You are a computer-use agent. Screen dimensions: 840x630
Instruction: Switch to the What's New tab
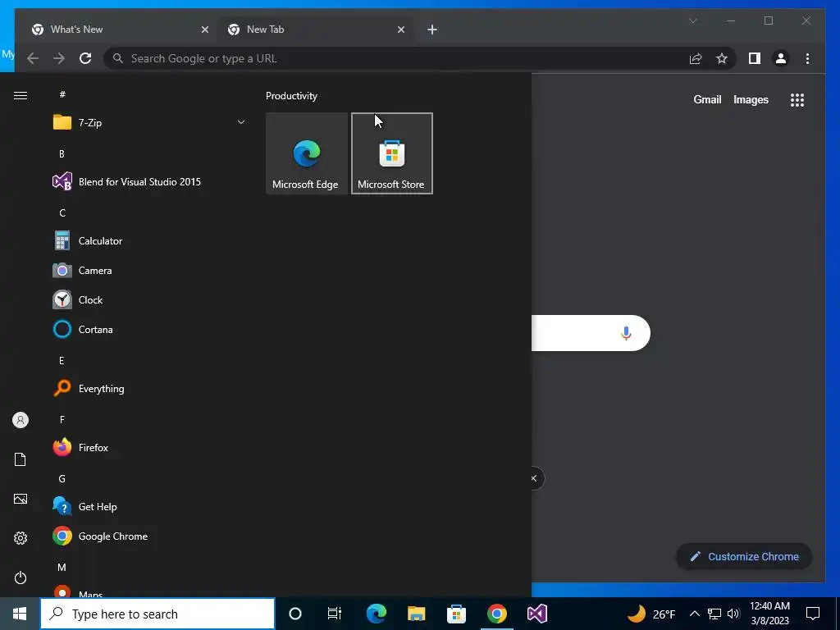click(119, 30)
